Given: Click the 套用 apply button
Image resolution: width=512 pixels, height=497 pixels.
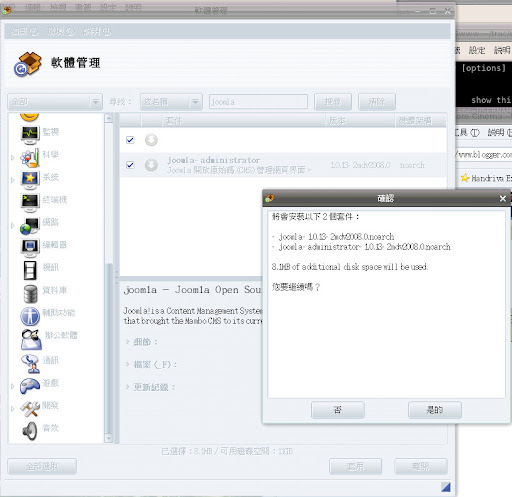Looking at the screenshot, I should coord(355,466).
